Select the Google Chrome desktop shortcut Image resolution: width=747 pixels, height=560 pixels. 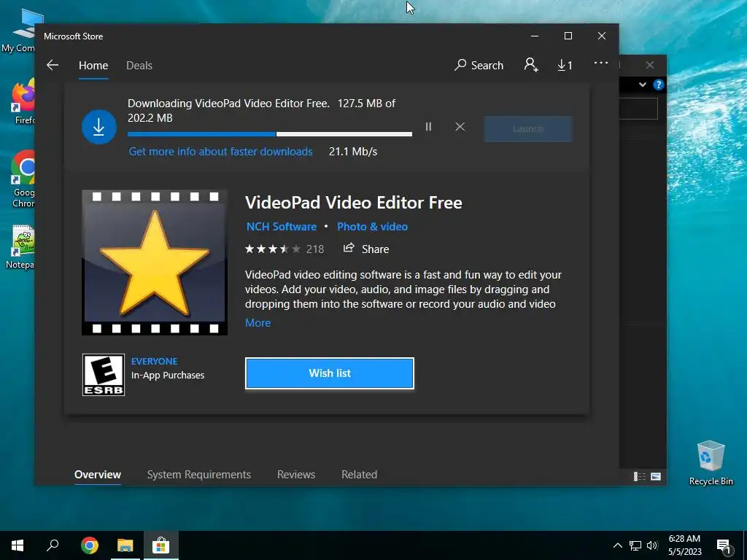point(23,179)
